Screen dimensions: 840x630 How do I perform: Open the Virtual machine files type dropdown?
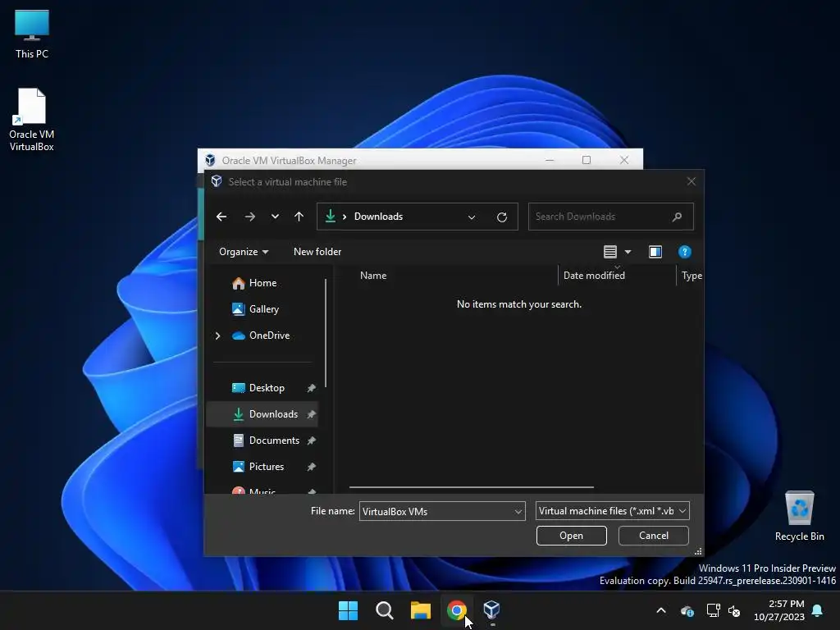612,511
